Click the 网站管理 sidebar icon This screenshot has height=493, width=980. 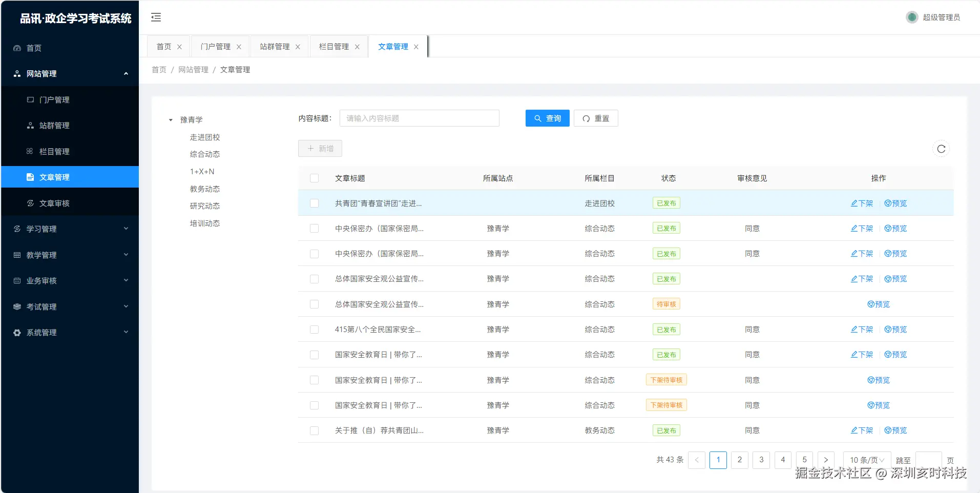[x=17, y=74]
